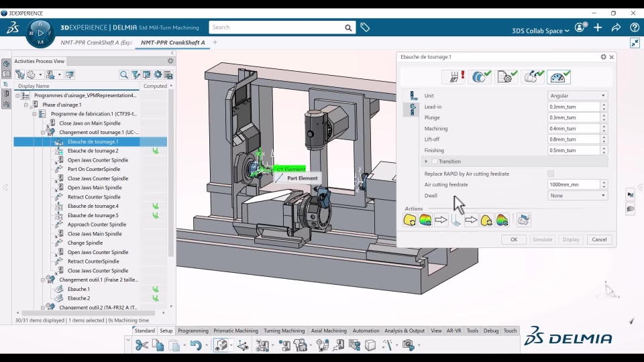This screenshot has width=644, height=362.
Task: Open the Axial Machining tab
Action: coord(329,330)
